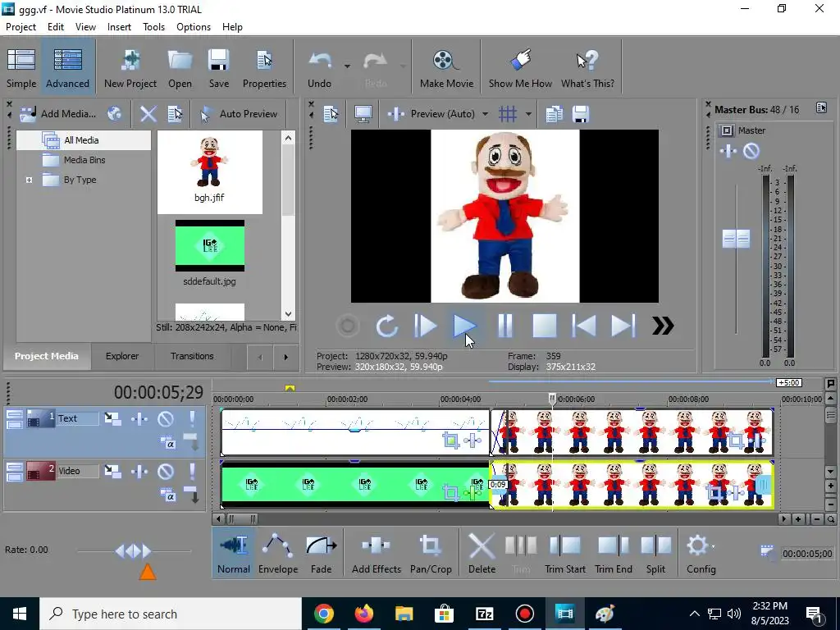Screen dimensions: 840x630
Task: Copy snapshot to clipboard
Action: (x=554, y=113)
